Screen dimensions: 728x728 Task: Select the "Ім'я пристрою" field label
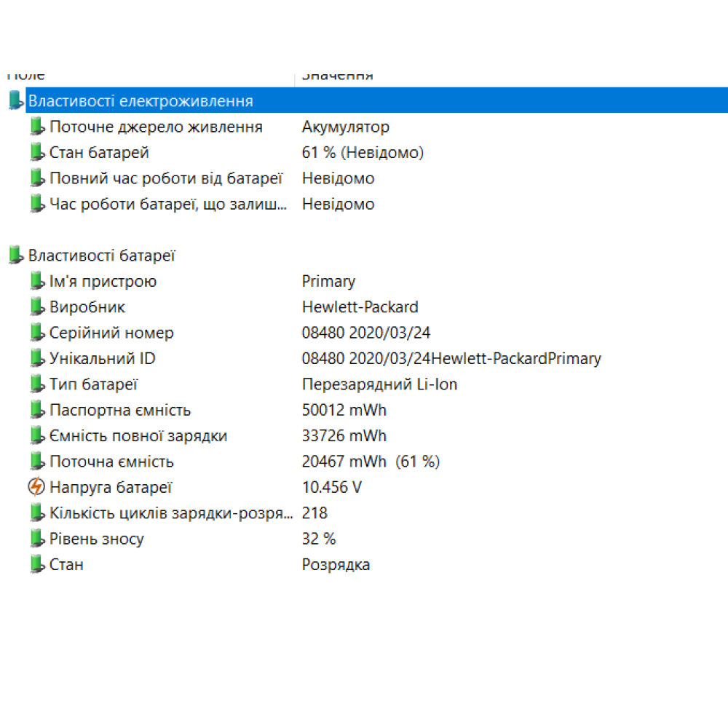(x=103, y=282)
